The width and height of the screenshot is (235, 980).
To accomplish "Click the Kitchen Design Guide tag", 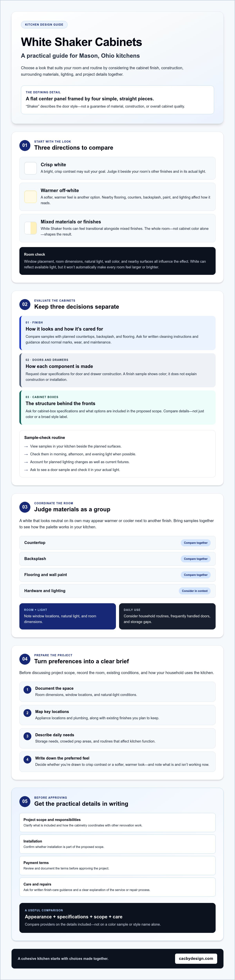I will 44,25.
